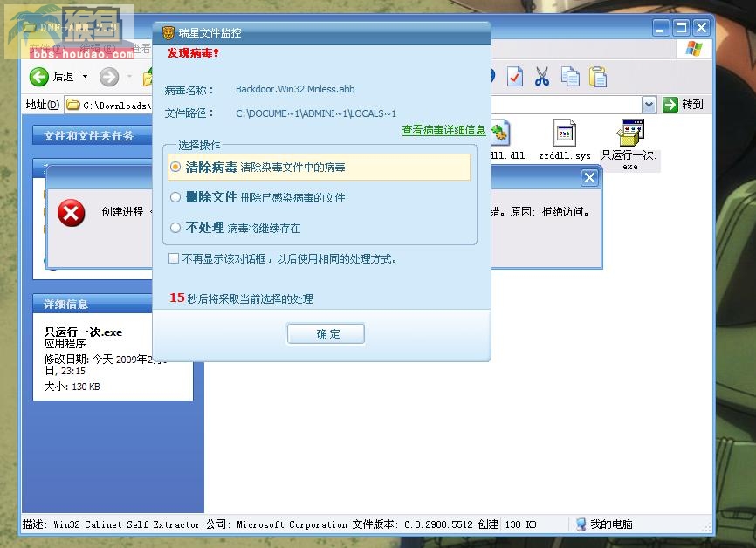Click the green Back (后退) arrow button
The width and height of the screenshot is (756, 548).
pos(39,77)
